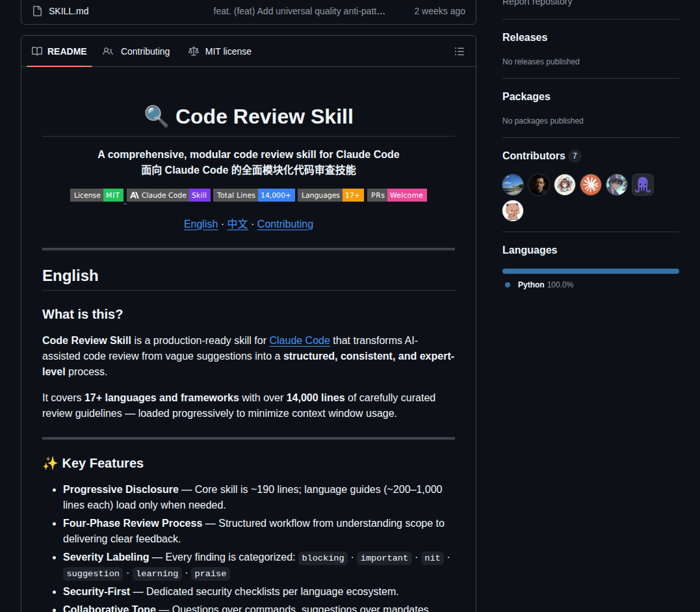
Task: Click the 'important' severity code label
Action: click(x=384, y=558)
